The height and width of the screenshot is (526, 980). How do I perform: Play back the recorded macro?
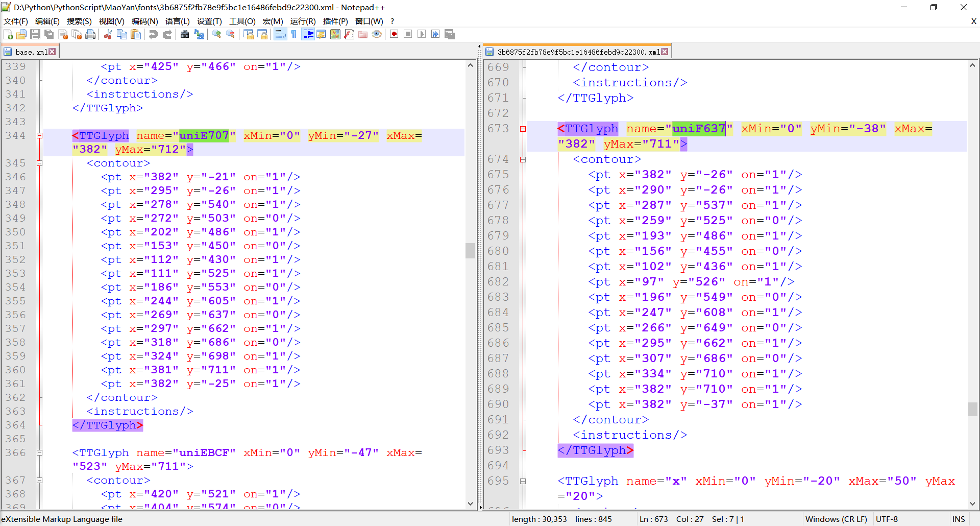[x=422, y=35]
